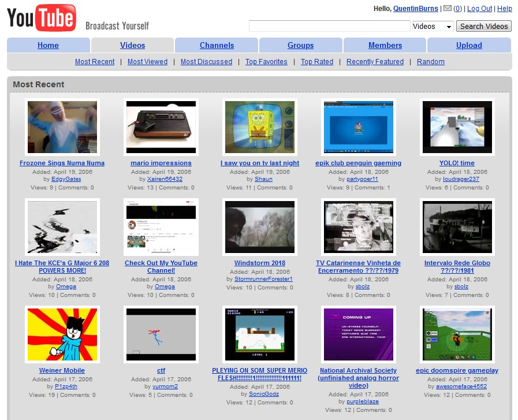This screenshot has width=518, height=420.
Task: Play 'epic doomspire gameplay' via its thumbnail
Action: 457,334
